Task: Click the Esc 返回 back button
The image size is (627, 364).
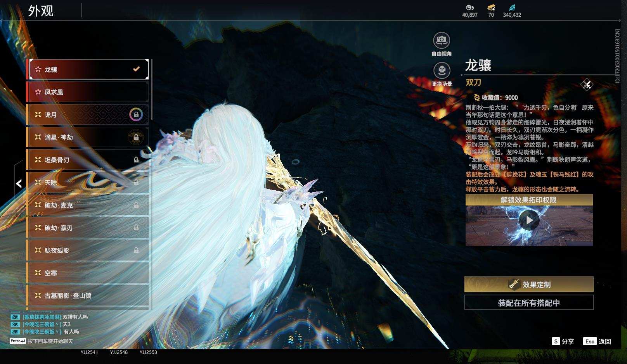Action: coord(597,341)
